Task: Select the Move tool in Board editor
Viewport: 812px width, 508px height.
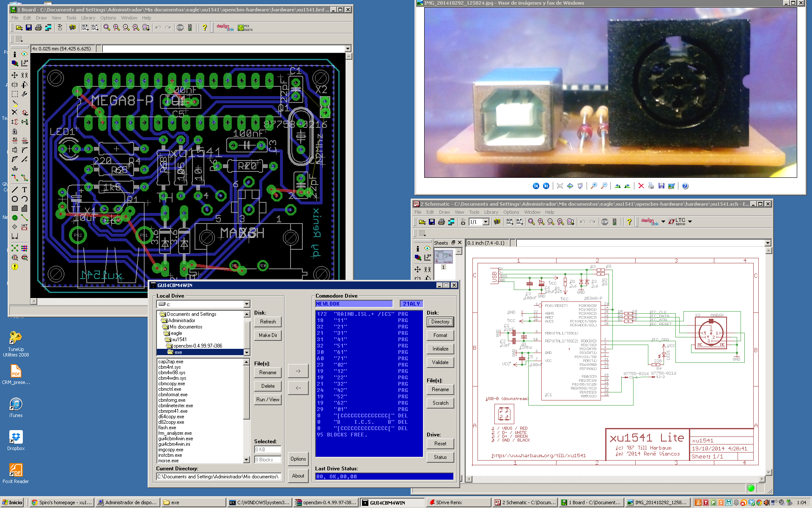Action: [x=14, y=75]
